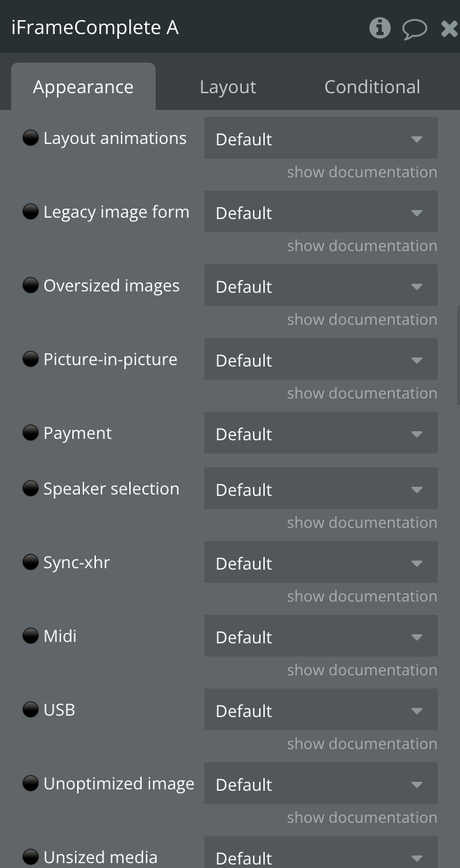
Task: Open the Layout animations dropdown
Action: (x=321, y=138)
